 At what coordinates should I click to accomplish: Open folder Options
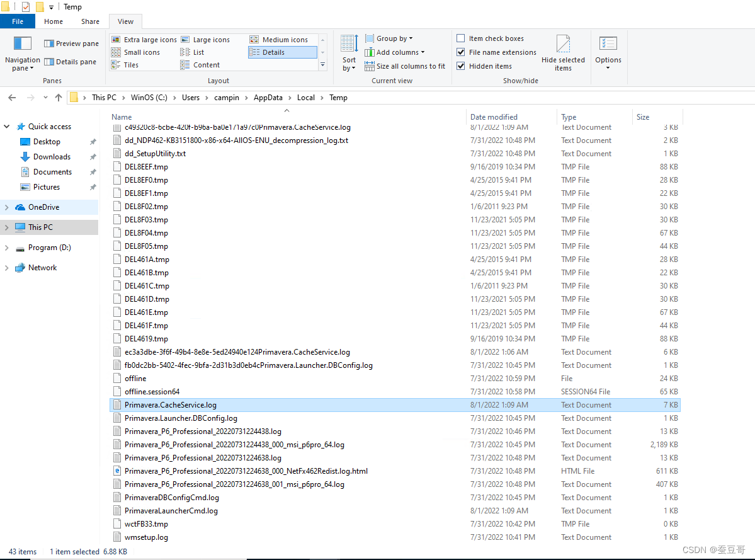point(608,54)
